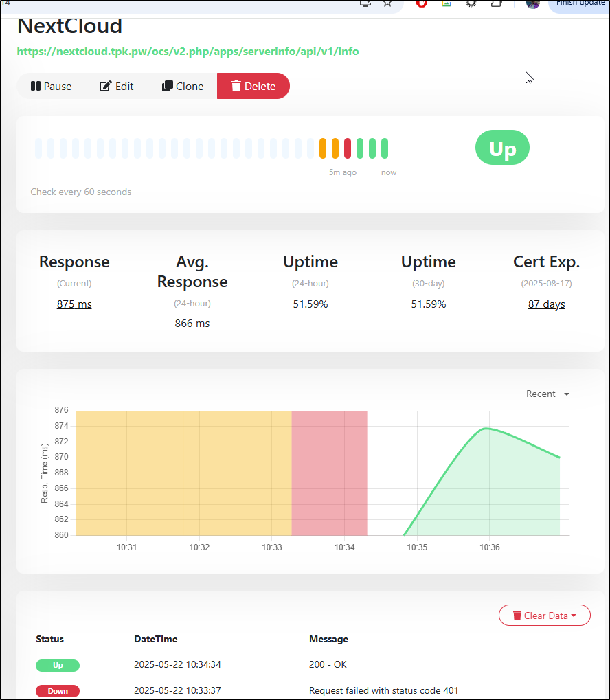Click the '200 - OK' message
The height and width of the screenshot is (700, 610).
328,665
